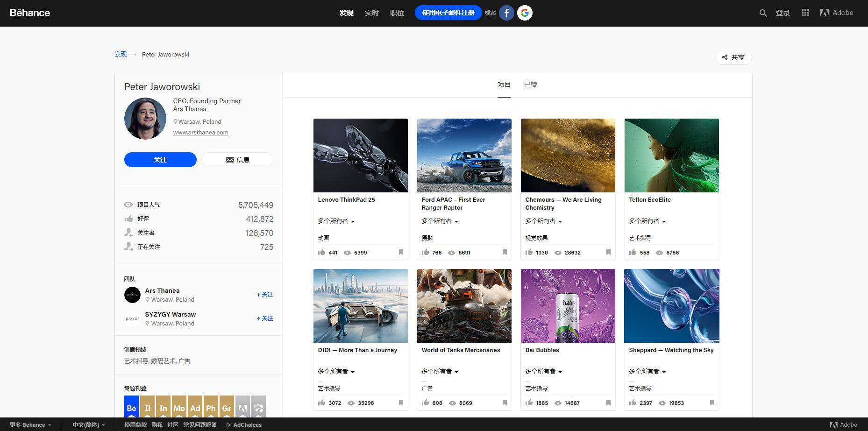Screen dimensions: 868x431
Task: Click the AdChoices footer link
Action: (244, 425)
